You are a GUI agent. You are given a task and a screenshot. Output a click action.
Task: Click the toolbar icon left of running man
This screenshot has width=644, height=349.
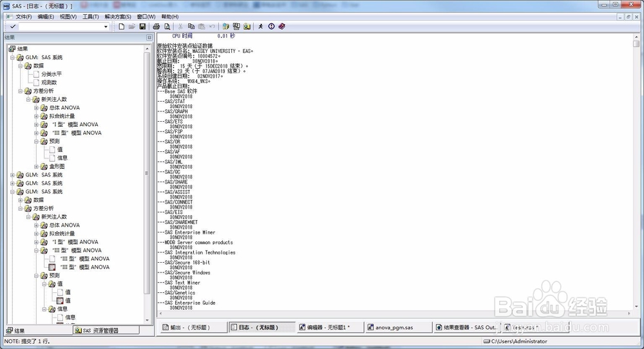[247, 26]
